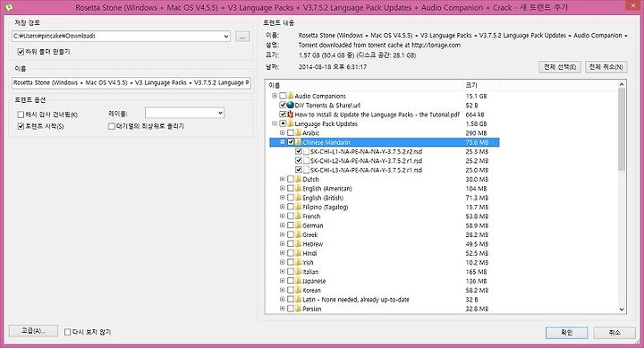Click the Korean folder icon
644x348 pixels.
(298, 290)
